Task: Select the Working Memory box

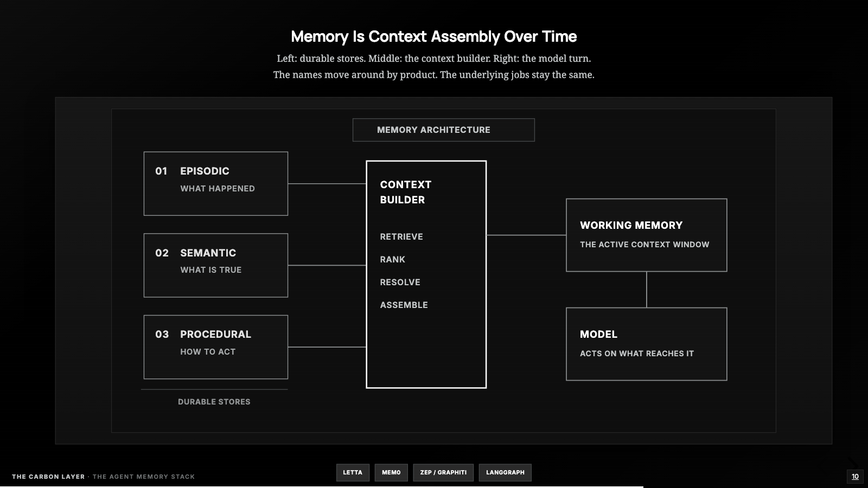Action: [647, 235]
